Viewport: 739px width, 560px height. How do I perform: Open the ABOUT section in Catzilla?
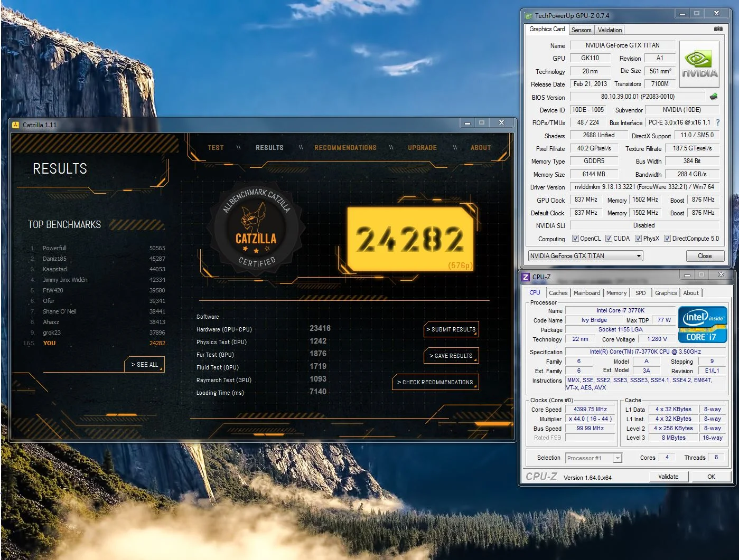pyautogui.click(x=481, y=148)
